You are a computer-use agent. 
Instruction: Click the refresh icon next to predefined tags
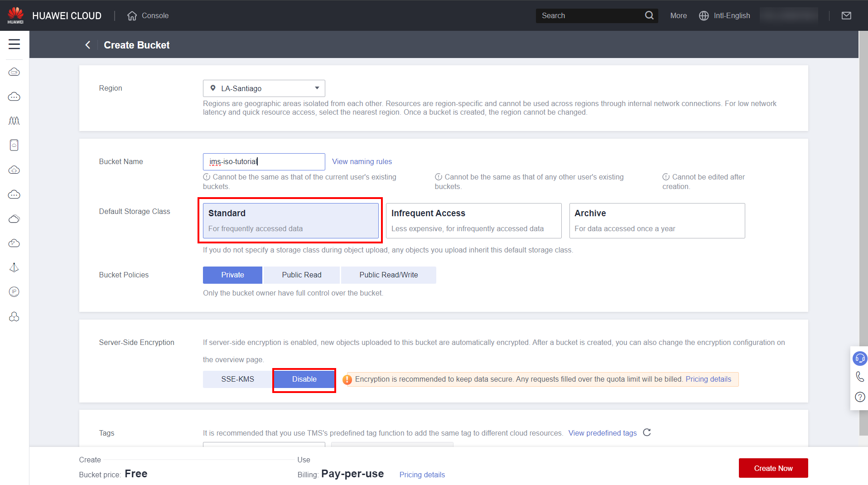click(646, 432)
